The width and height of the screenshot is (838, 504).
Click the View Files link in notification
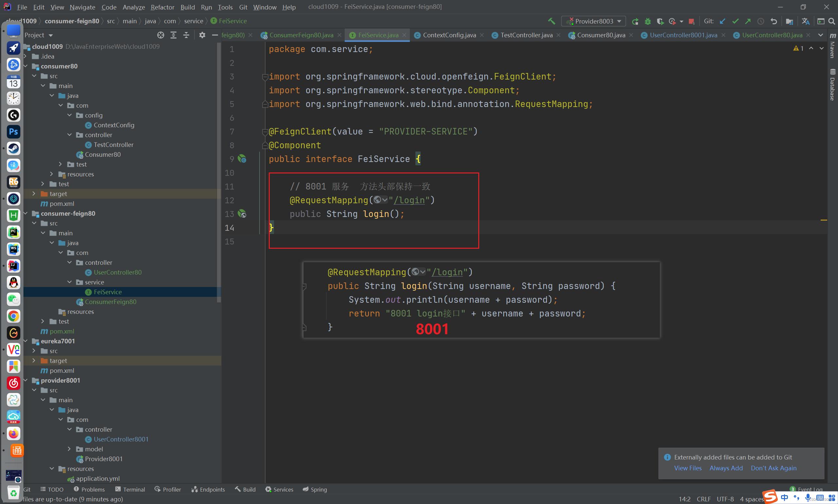(687, 468)
